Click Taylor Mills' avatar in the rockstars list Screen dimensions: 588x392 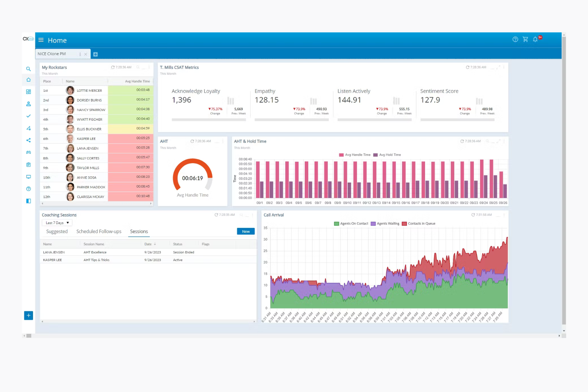(x=70, y=168)
